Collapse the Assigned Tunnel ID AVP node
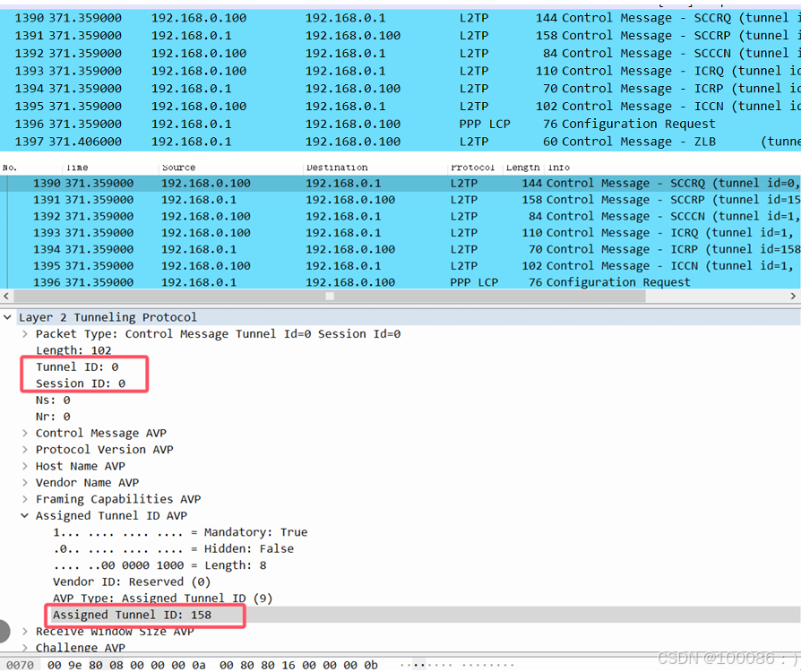Screen dimensions: 810x672 [x=23, y=515]
